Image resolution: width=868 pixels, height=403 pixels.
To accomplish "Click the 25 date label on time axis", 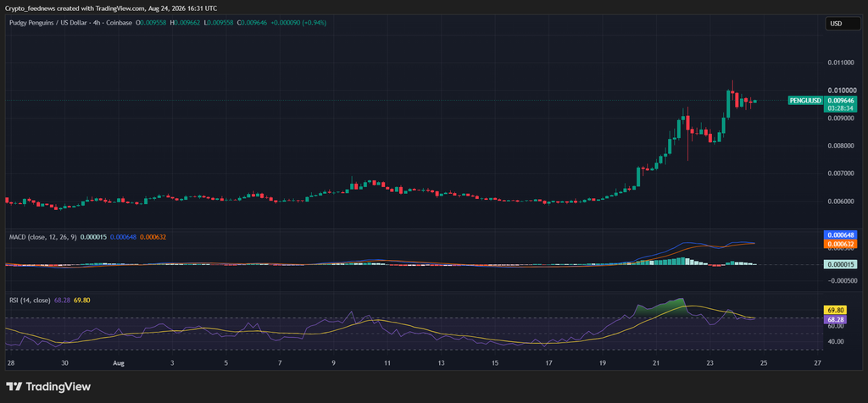I will (764, 363).
